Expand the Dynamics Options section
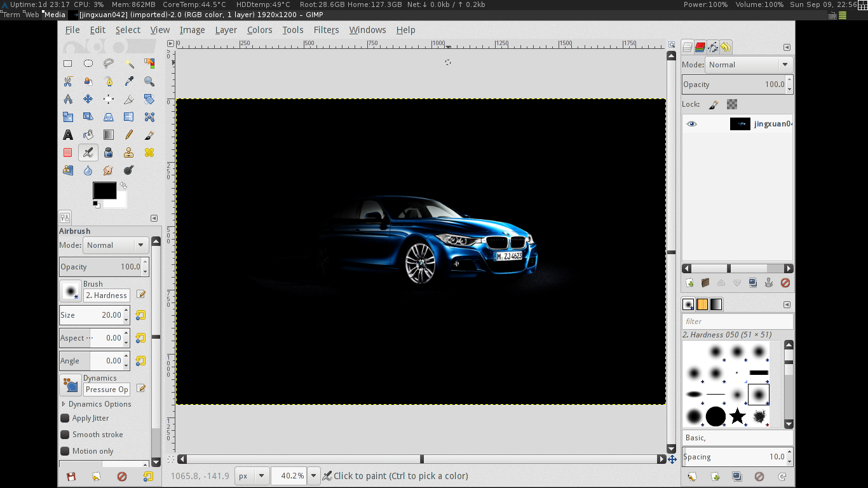This screenshot has height=488, width=868. point(64,404)
